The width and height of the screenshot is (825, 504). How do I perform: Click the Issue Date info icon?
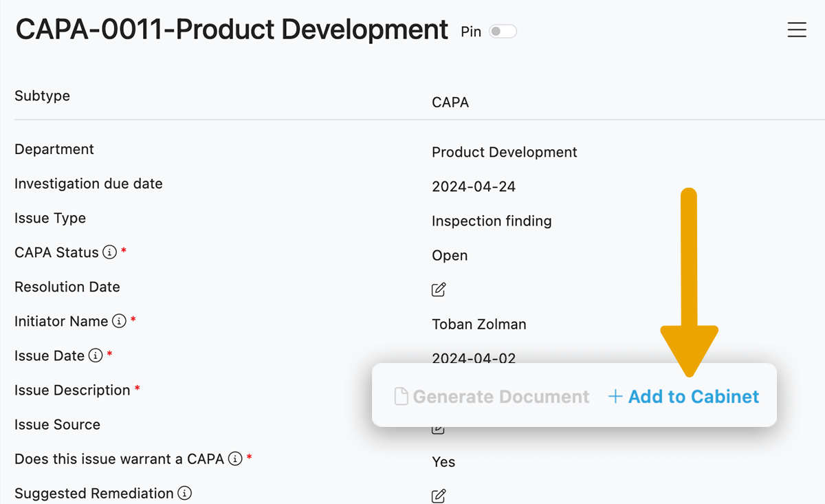pyautogui.click(x=96, y=355)
